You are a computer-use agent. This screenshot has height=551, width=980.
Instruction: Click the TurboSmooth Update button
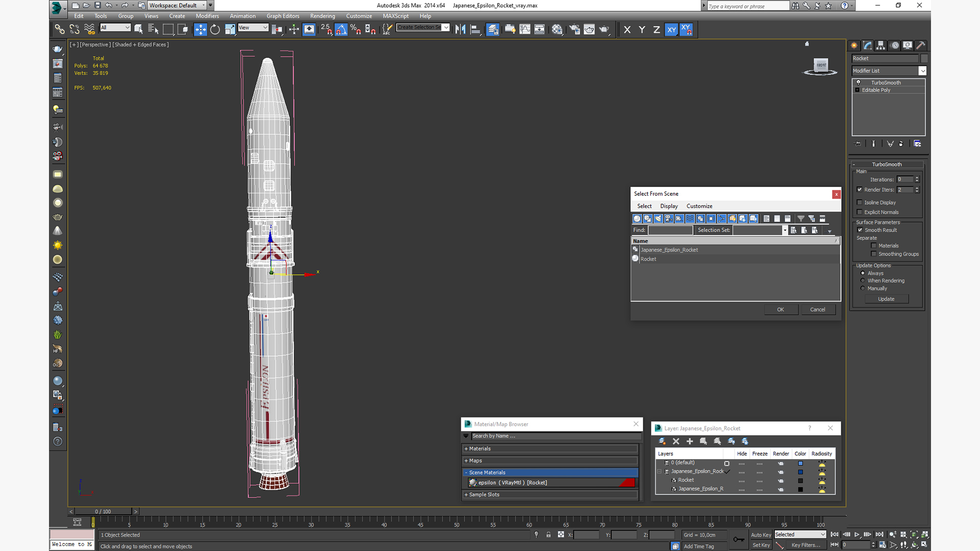[x=886, y=299]
